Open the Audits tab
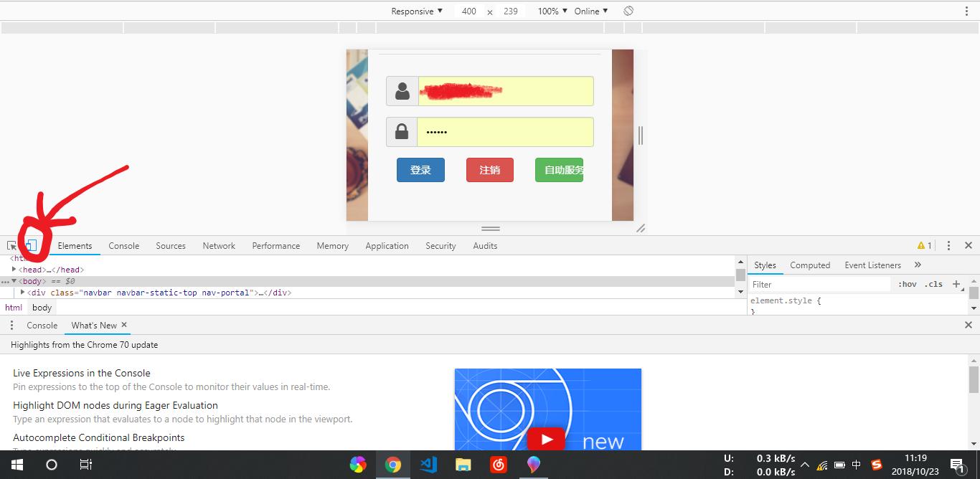Image resolution: width=980 pixels, height=479 pixels. click(x=485, y=245)
